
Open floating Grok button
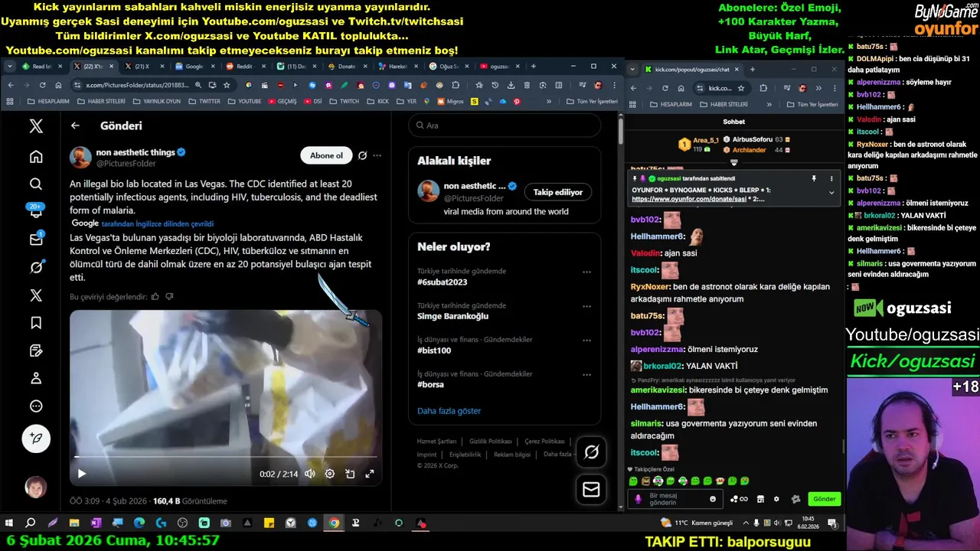(x=591, y=452)
